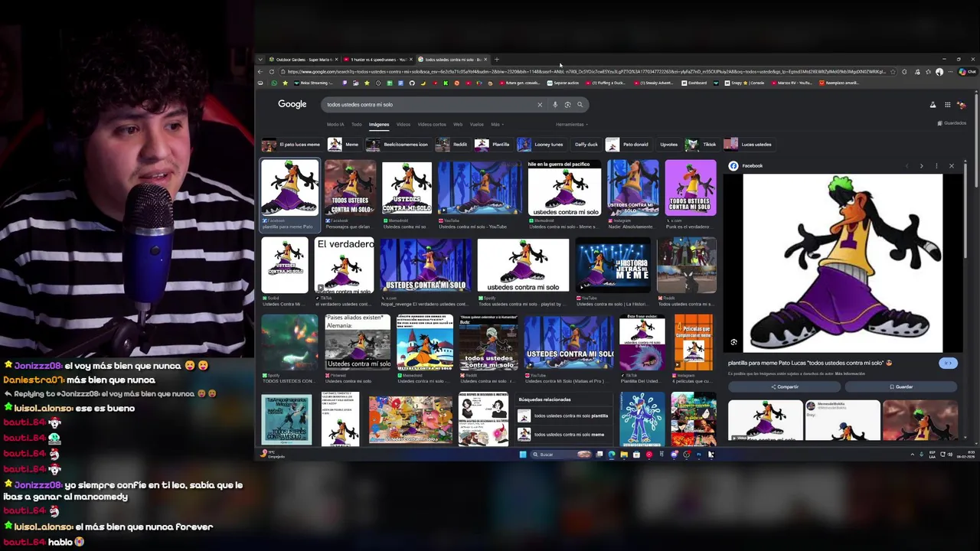
Task: Open the 'El verdadero' image result thumbnail
Action: click(x=345, y=266)
